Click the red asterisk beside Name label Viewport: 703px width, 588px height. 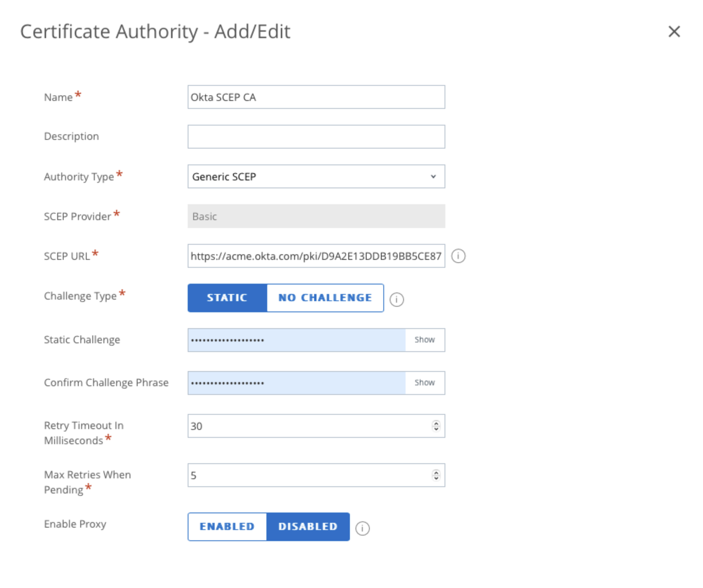pyautogui.click(x=78, y=93)
